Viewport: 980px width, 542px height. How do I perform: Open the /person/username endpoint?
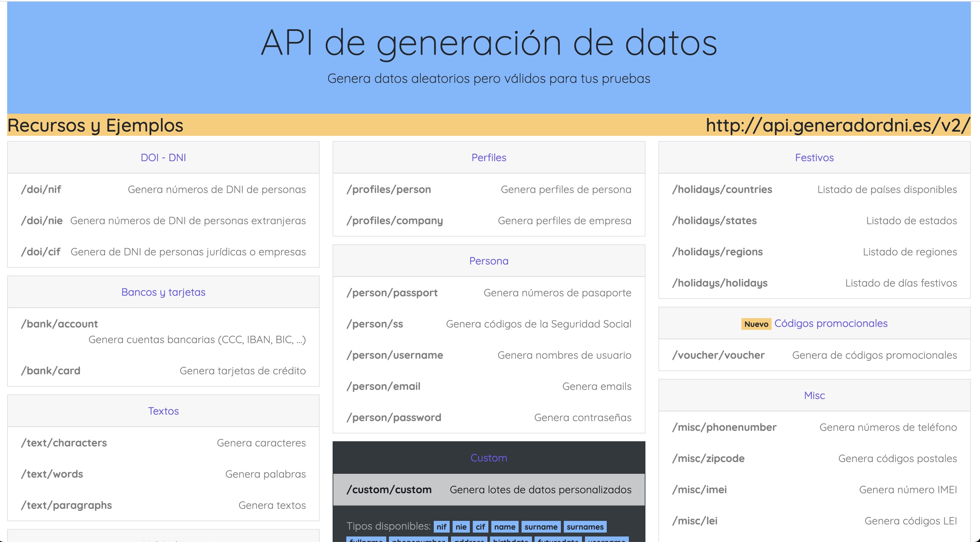point(395,355)
